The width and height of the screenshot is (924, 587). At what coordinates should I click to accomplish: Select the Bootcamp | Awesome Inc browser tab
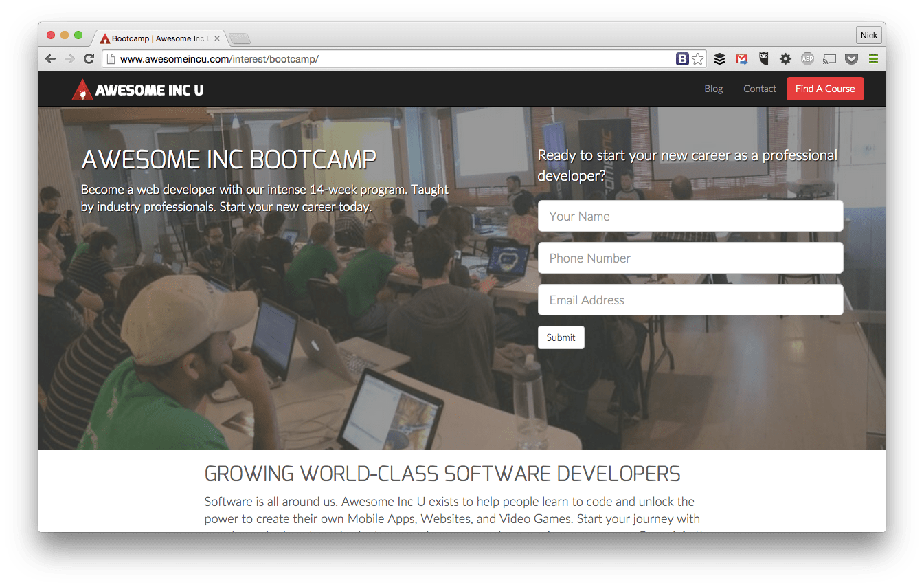(x=159, y=38)
